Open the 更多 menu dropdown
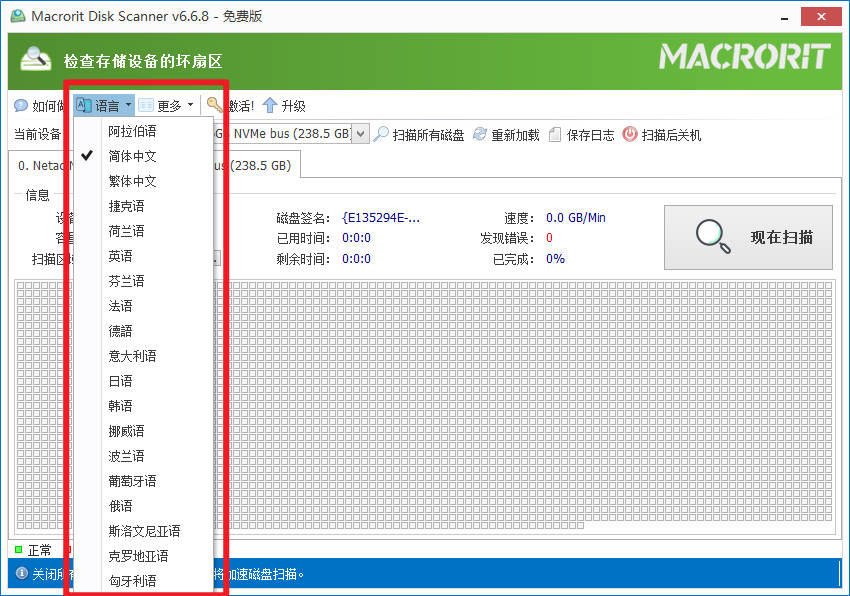 [166, 106]
